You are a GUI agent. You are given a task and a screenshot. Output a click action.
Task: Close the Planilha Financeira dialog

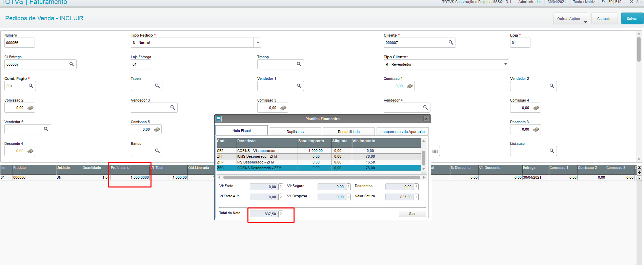coord(426,119)
